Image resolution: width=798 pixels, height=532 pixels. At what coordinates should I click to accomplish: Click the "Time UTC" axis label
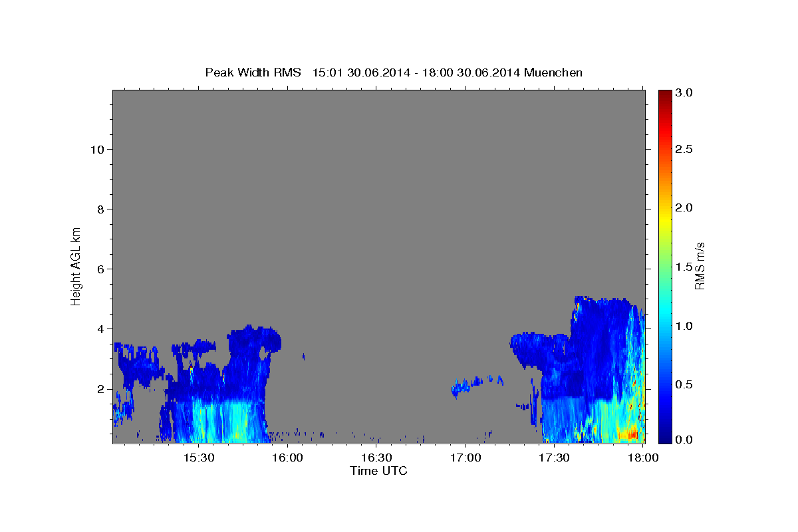[378, 471]
